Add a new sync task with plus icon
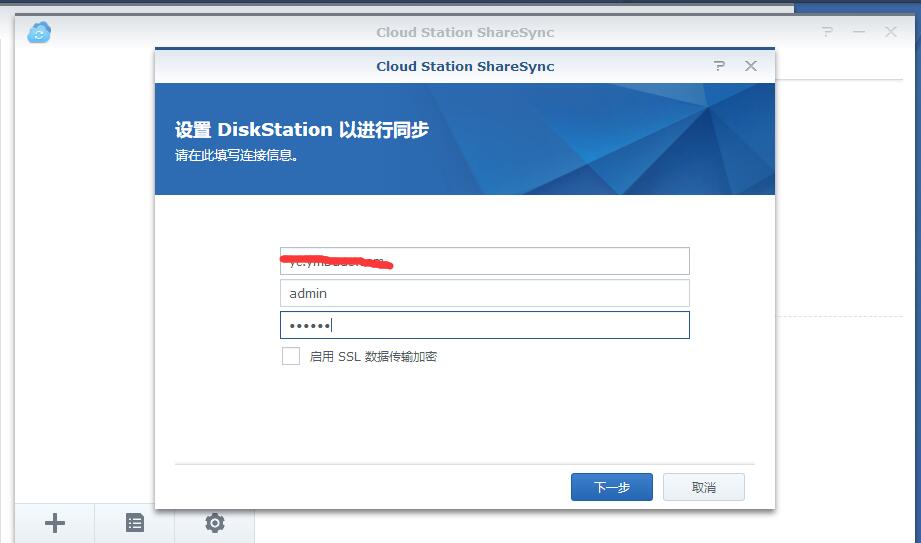Viewport: 921px width, 543px height. point(55,522)
